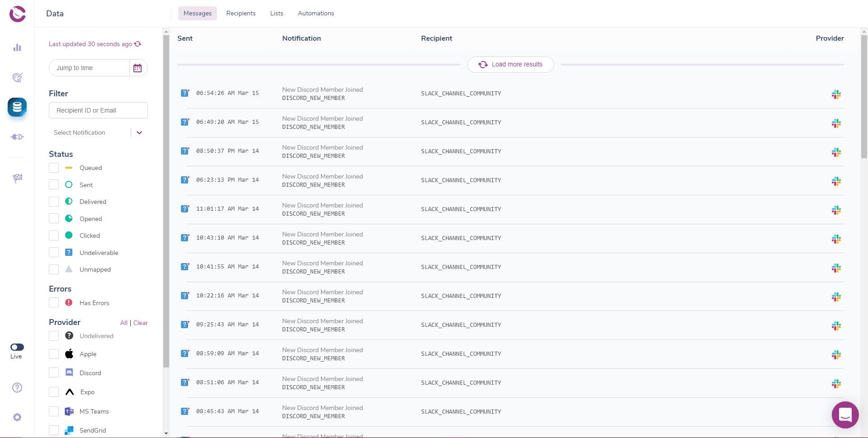Viewport: 868px width, 438px height.
Task: Open the analytics bar chart panel
Action: coord(17,47)
